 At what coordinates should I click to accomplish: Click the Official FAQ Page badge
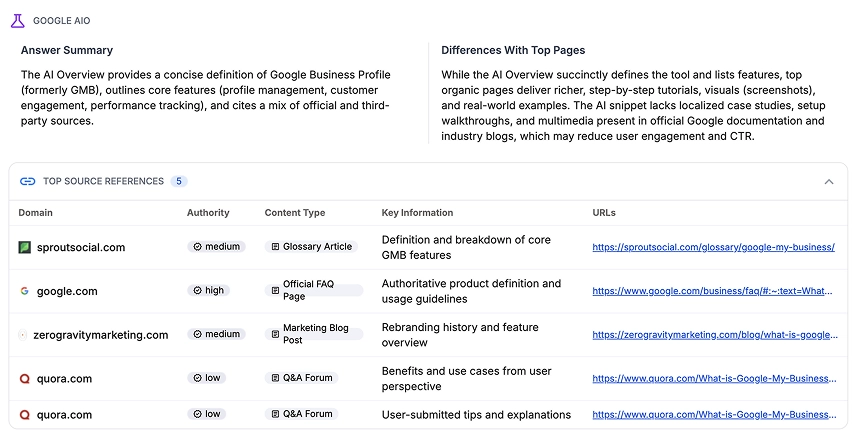[x=314, y=290]
